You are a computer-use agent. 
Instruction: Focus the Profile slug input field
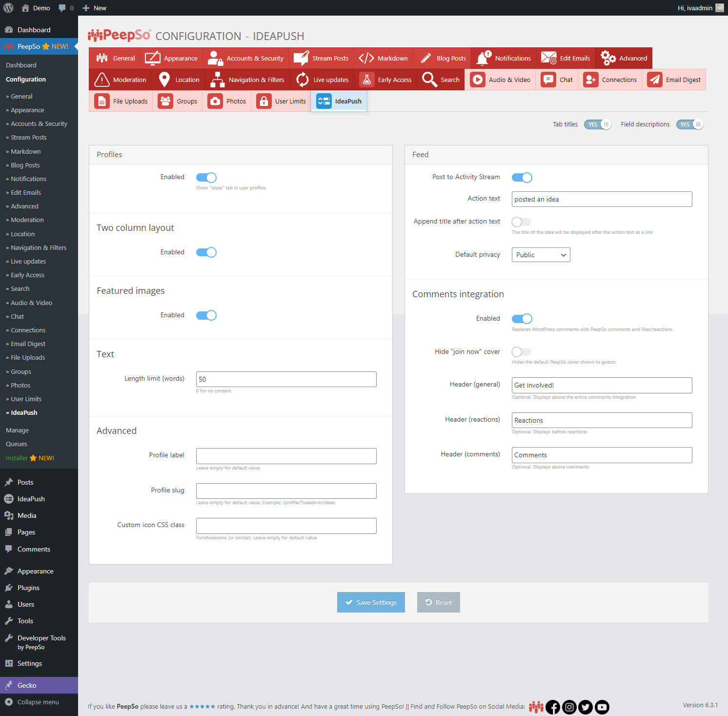coord(286,491)
